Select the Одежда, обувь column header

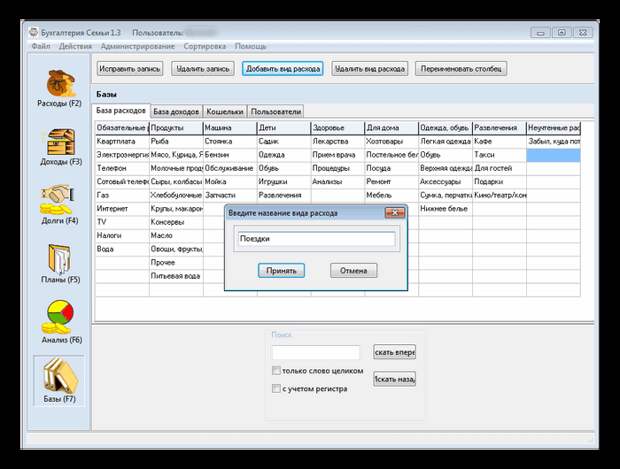point(445,128)
